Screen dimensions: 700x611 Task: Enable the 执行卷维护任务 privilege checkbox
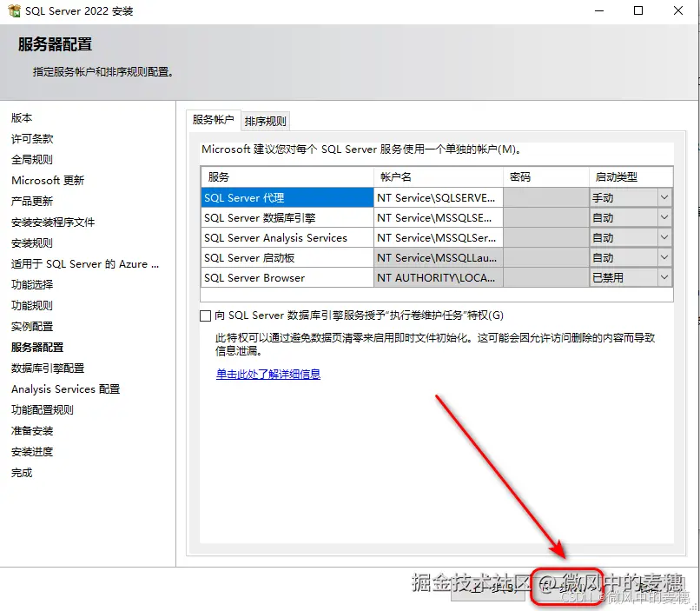tap(205, 316)
